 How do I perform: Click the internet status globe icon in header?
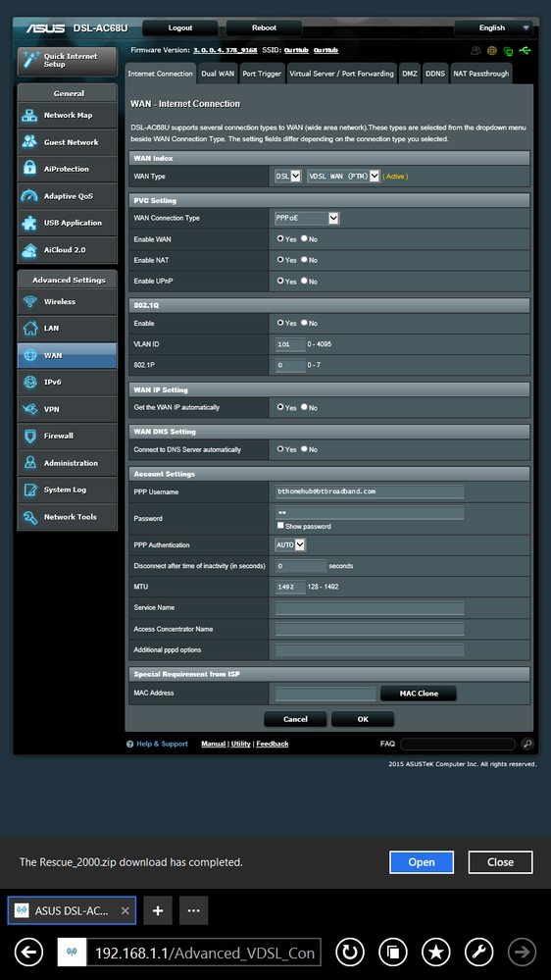(491, 51)
